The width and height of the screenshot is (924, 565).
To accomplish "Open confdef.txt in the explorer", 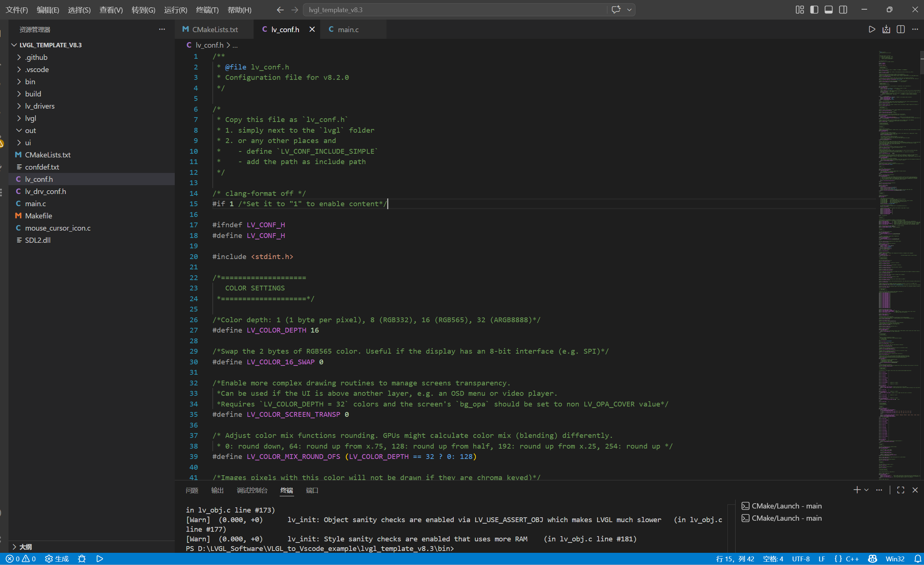I will pyautogui.click(x=92, y=167).
